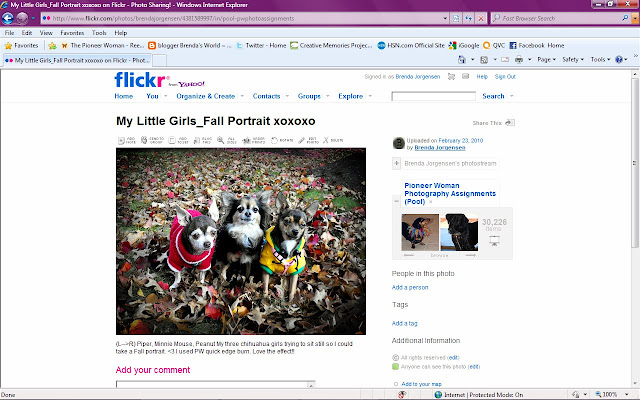Select the My Little Girls Flickr tab

pyautogui.click(x=77, y=60)
